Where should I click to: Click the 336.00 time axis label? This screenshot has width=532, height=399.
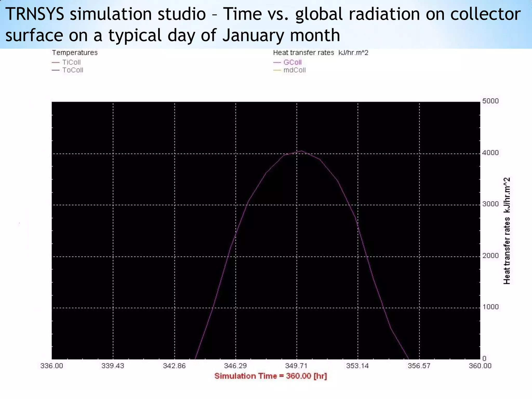point(52,366)
